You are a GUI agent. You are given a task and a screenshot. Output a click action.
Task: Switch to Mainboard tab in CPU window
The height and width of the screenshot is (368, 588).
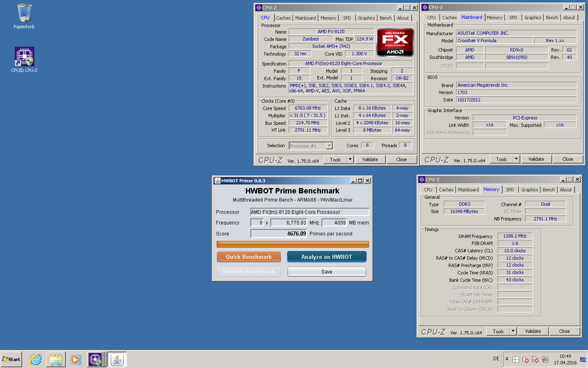pyautogui.click(x=305, y=18)
